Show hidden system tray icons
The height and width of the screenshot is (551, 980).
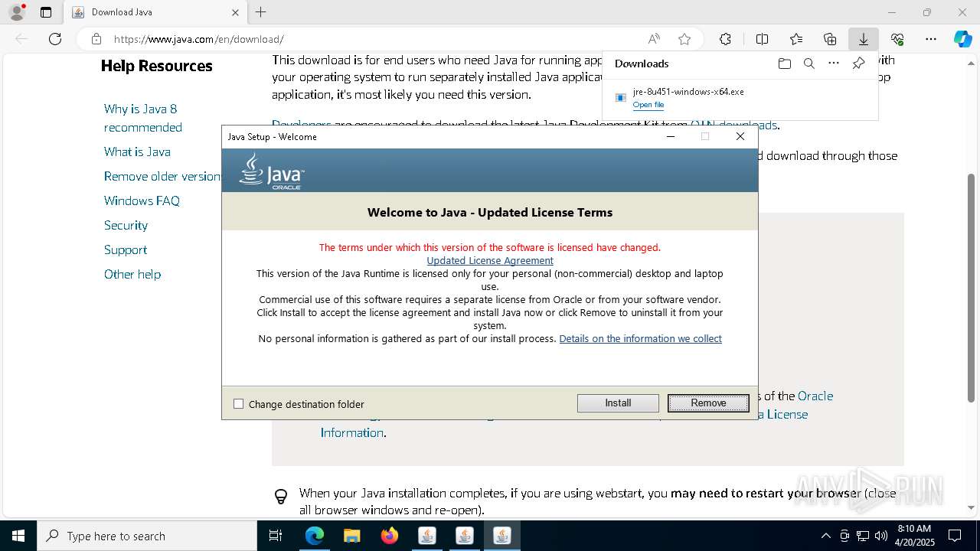(825, 536)
